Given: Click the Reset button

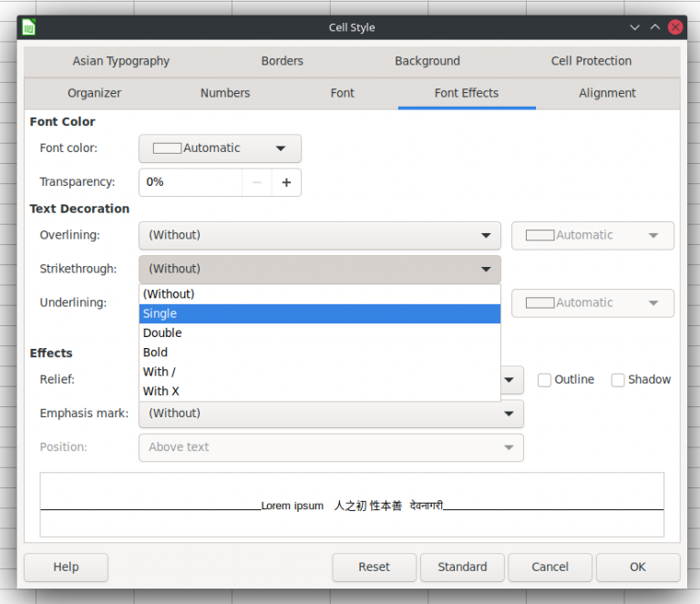Looking at the screenshot, I should pyautogui.click(x=374, y=567).
